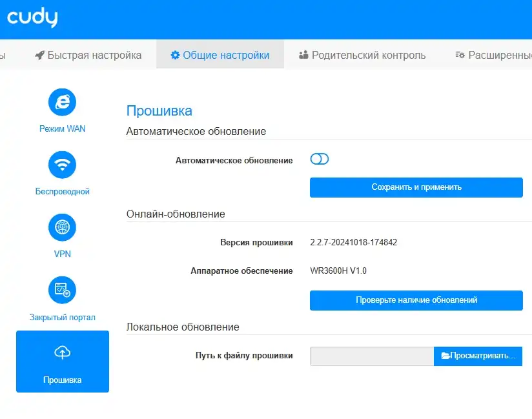Open the Беспроводной (wireless) section icon
The height and width of the screenshot is (419, 532).
(62, 165)
